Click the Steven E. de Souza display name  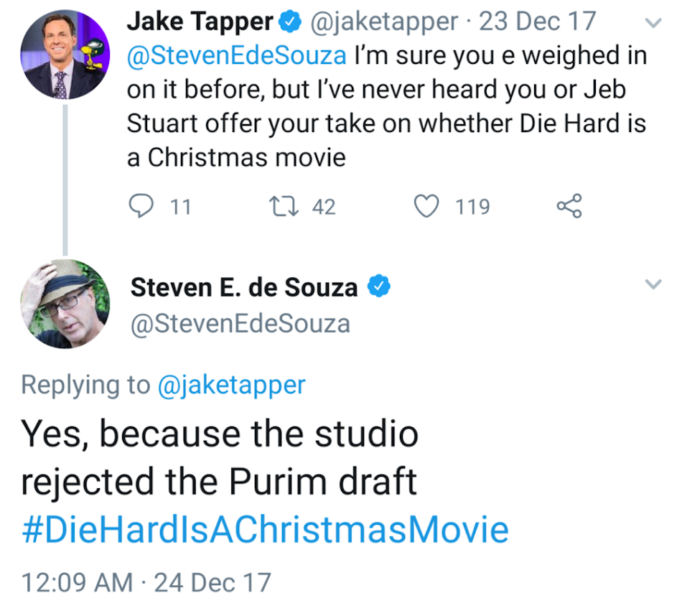pyautogui.click(x=244, y=287)
